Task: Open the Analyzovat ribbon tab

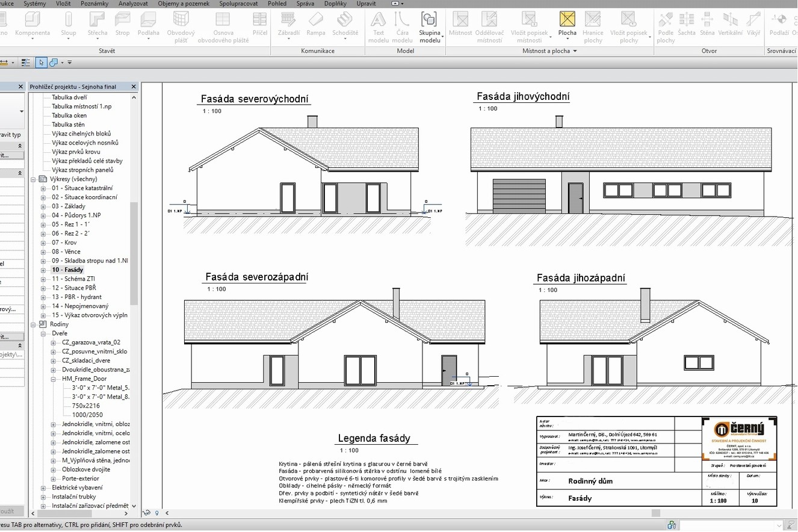Action: pos(134,4)
